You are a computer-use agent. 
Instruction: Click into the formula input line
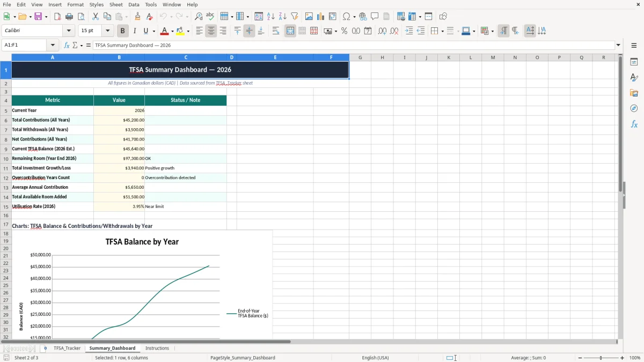[x=353, y=45]
